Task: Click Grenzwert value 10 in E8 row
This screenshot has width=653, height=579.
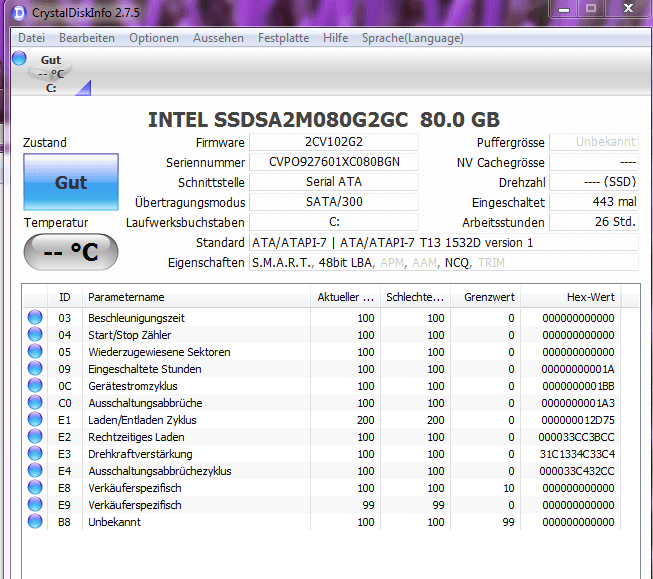Action: tap(508, 488)
